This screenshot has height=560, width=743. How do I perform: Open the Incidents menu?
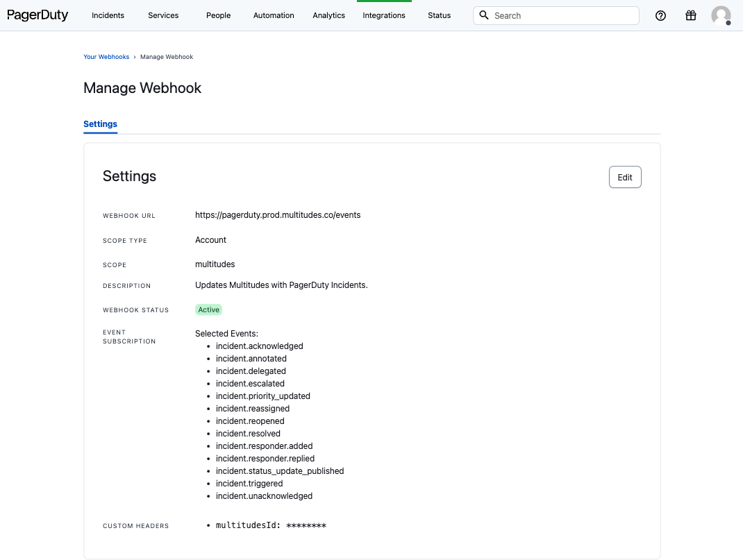(x=108, y=15)
